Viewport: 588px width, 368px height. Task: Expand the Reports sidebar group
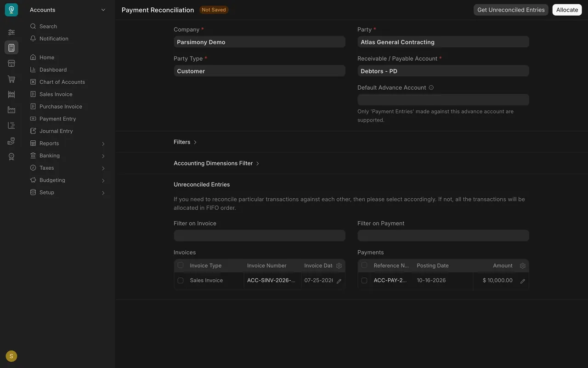[x=68, y=143]
